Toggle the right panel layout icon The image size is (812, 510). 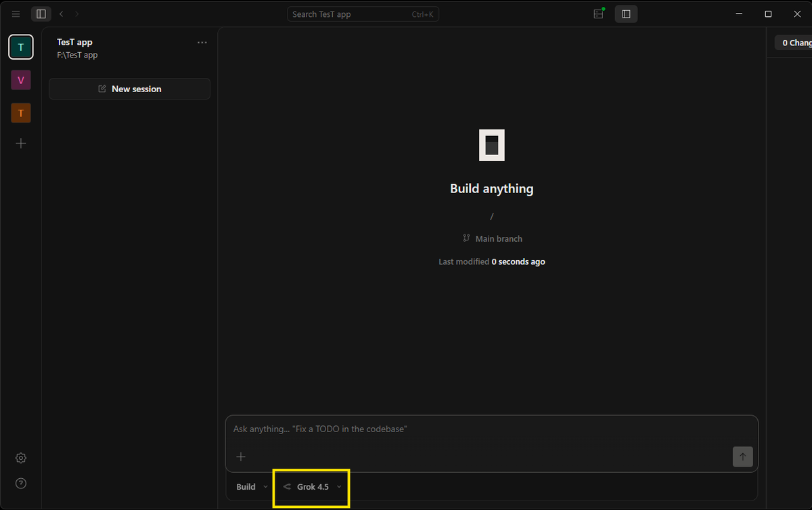626,14
